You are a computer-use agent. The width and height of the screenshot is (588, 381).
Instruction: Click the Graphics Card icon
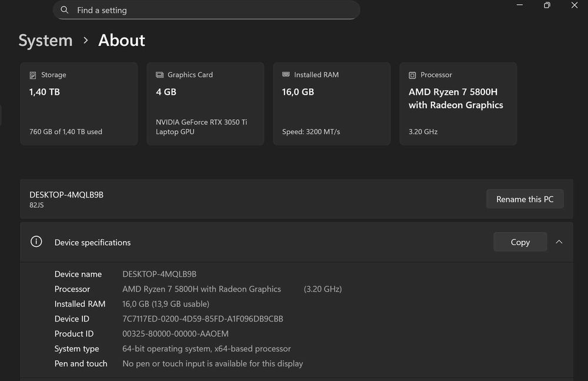[159, 75]
